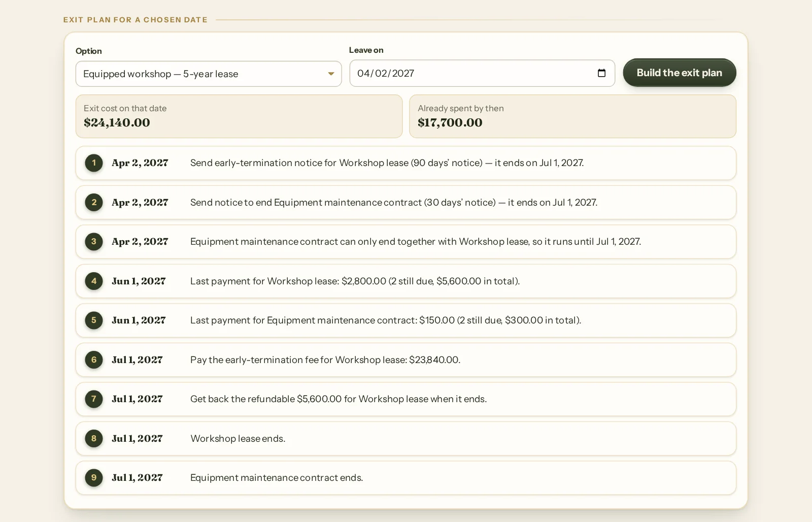Viewport: 812px width, 522px height.
Task: Click the step 1 number badge
Action: (94, 163)
